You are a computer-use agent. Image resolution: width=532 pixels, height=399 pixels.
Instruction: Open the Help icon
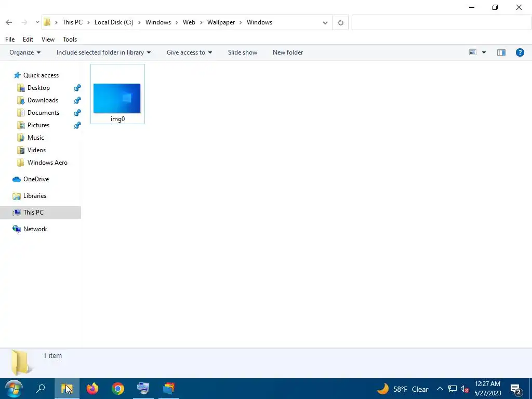(x=520, y=52)
